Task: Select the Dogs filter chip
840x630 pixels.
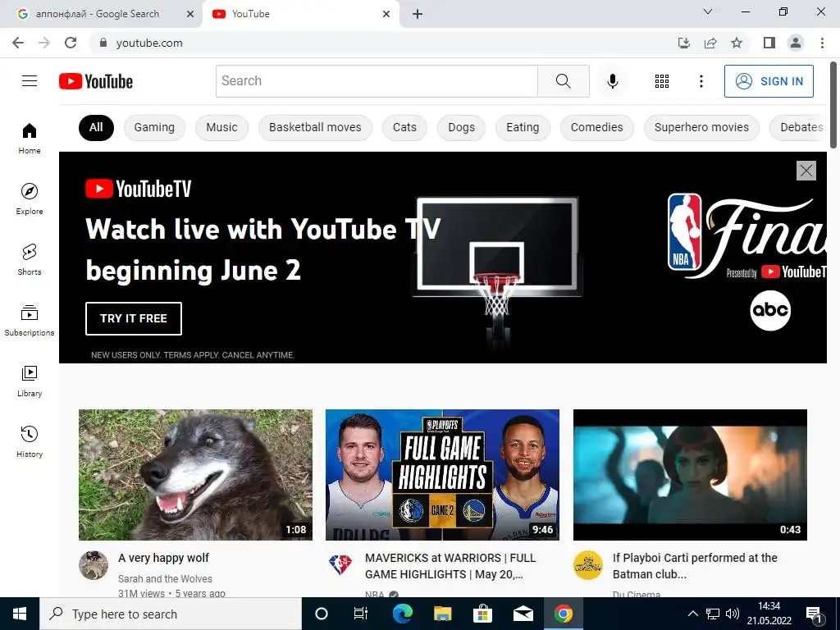Action: point(461,127)
